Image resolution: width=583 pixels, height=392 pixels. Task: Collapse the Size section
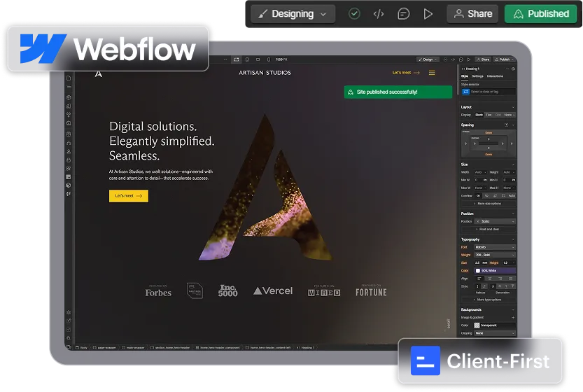click(x=513, y=164)
